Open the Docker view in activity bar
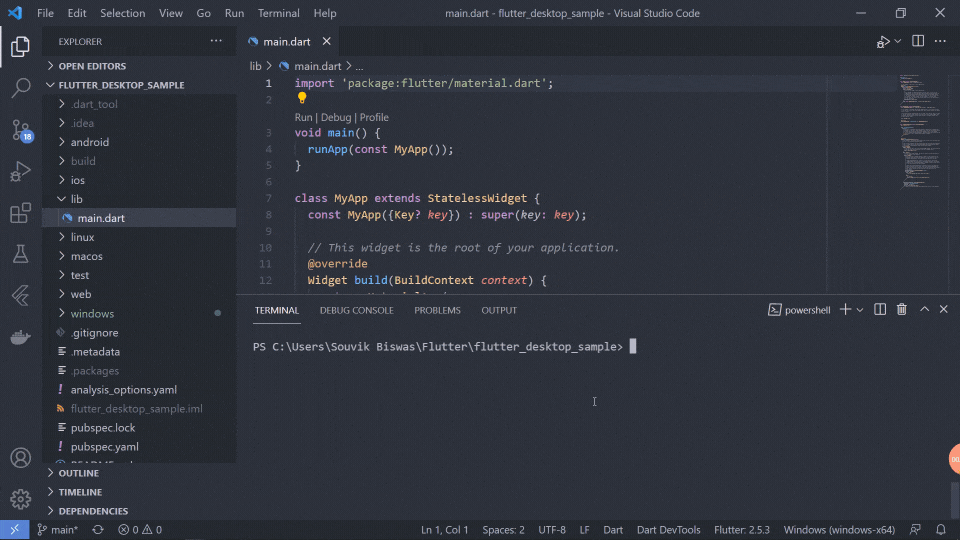This screenshot has height=540, width=960. (20, 337)
